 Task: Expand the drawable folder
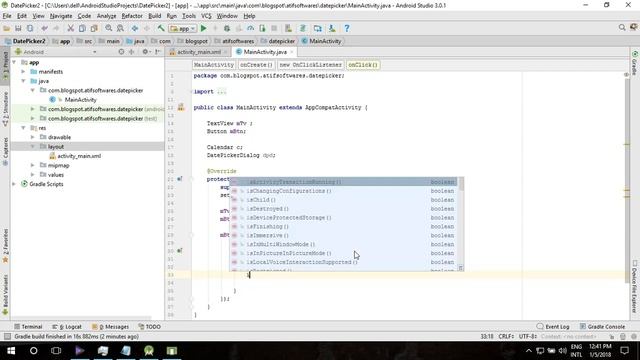(33, 138)
